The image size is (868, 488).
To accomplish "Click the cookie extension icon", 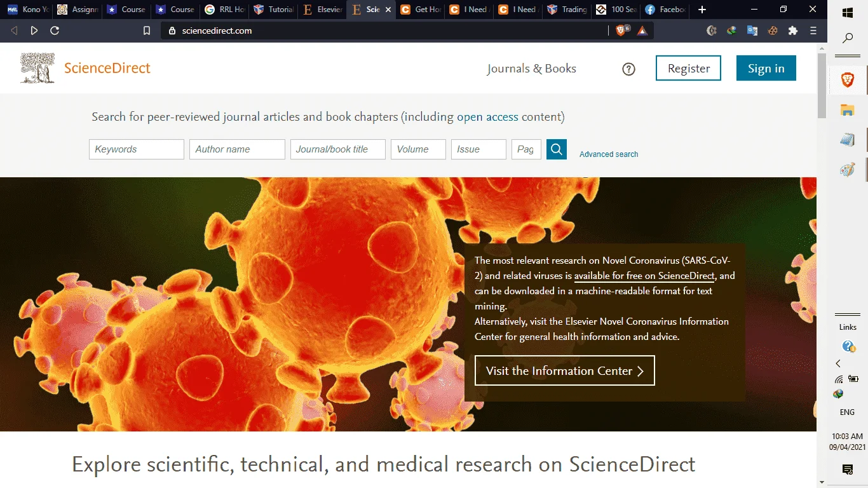I will (x=773, y=30).
